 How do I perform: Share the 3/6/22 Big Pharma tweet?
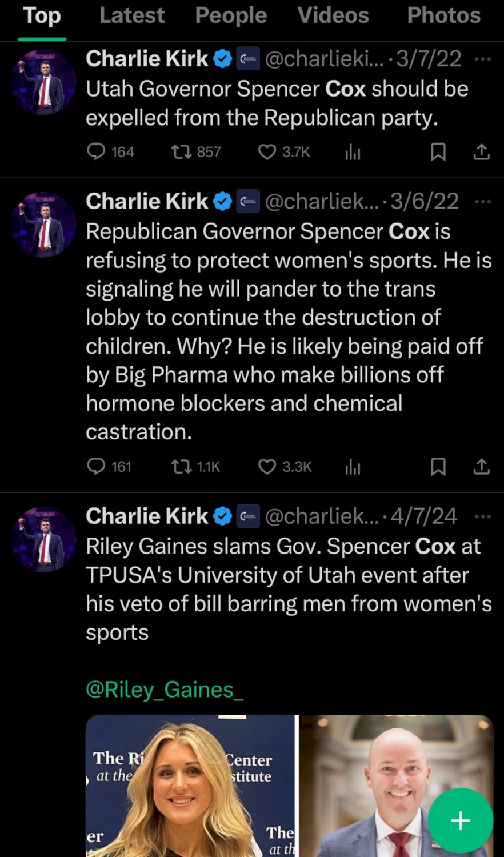pos(482,467)
